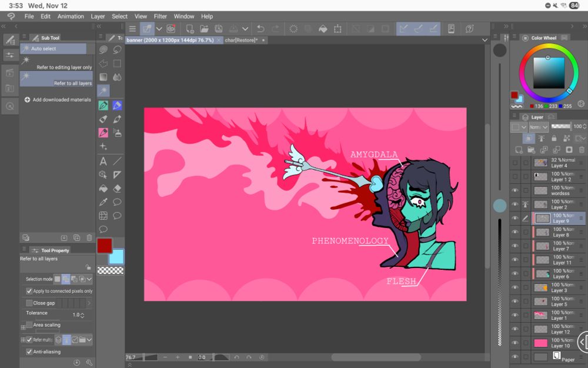Uncheck Apply to connected pixels only
The width and height of the screenshot is (588, 368).
click(x=29, y=291)
